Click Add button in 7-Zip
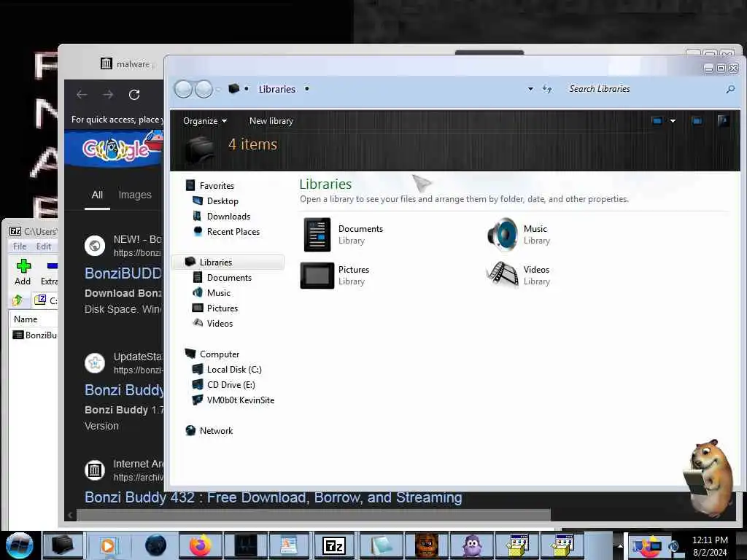This screenshot has height=560, width=747. tap(23, 272)
